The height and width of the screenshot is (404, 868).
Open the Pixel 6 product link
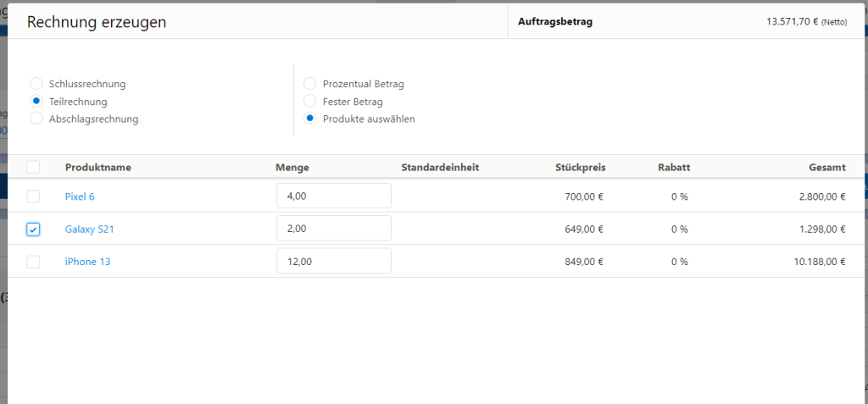click(80, 196)
